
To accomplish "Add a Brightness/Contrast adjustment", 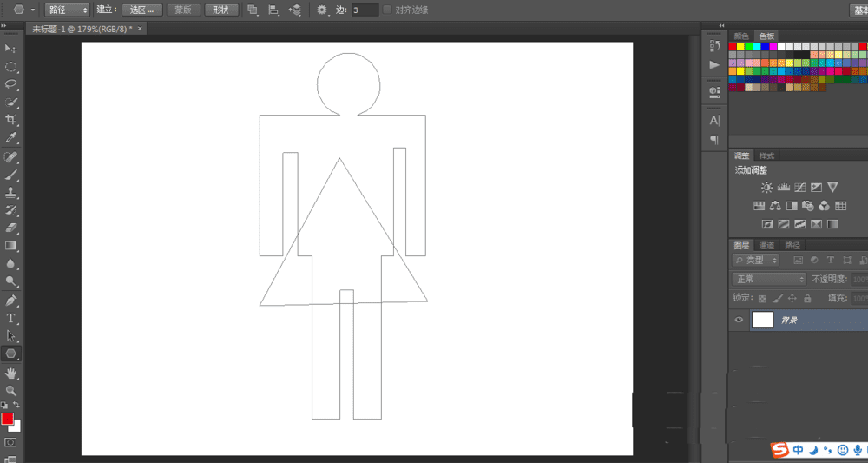I will (766, 188).
